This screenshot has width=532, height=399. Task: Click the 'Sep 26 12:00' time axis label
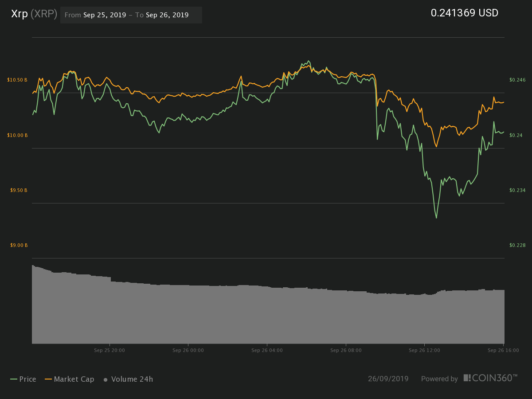click(425, 350)
